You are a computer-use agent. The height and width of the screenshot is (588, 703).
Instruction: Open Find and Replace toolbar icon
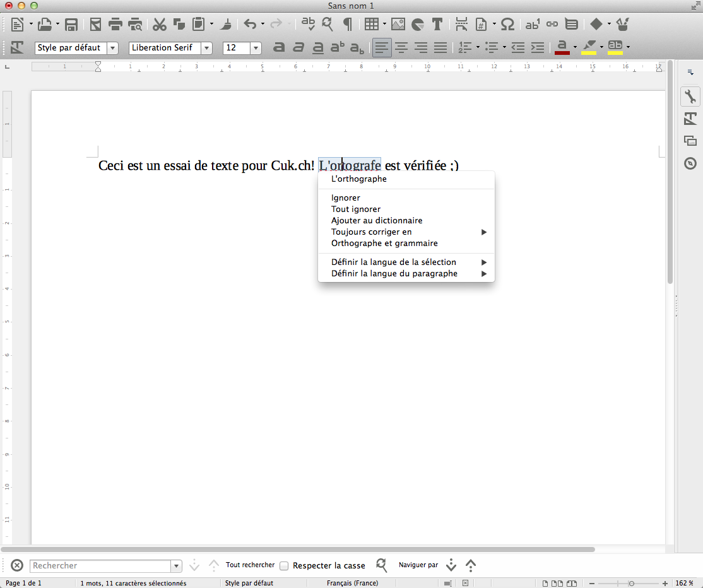point(328,24)
